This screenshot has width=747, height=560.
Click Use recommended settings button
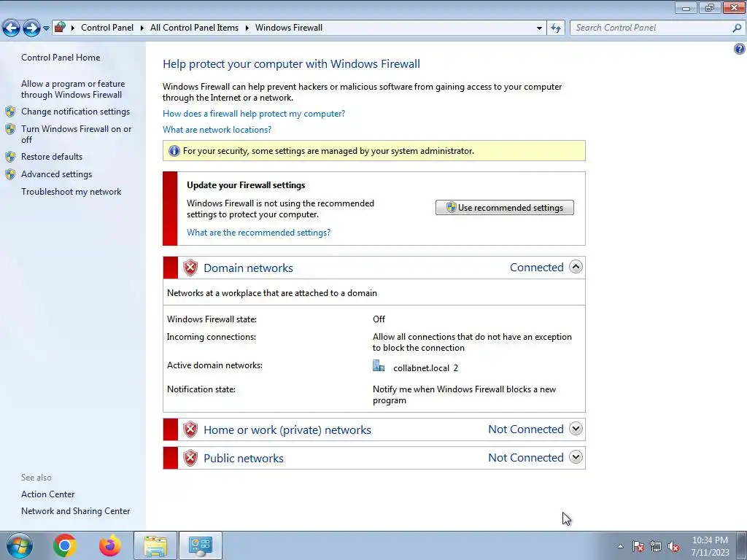pyautogui.click(x=505, y=208)
